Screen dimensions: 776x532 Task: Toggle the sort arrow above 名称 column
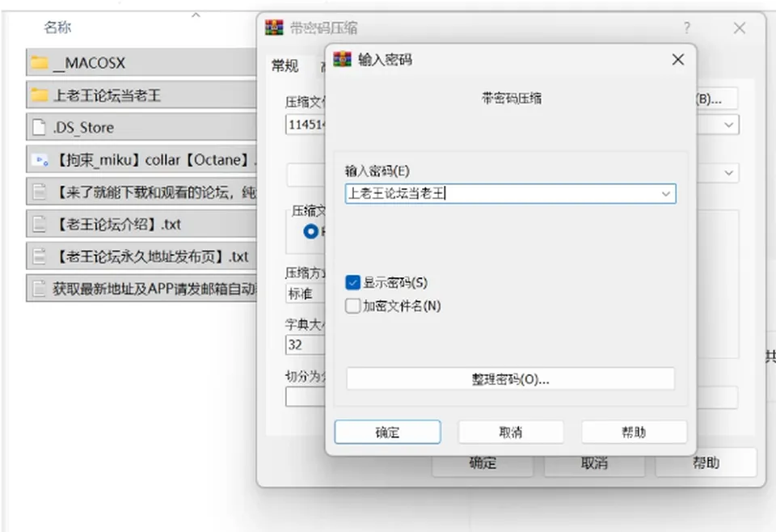[196, 15]
